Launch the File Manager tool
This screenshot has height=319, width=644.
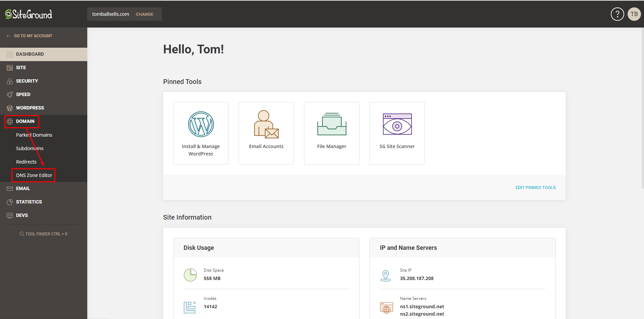[x=332, y=133]
